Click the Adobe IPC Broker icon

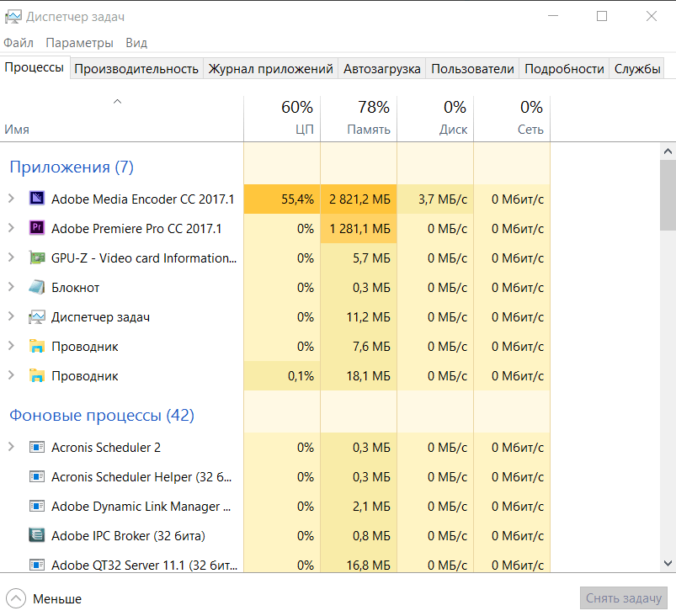36,535
